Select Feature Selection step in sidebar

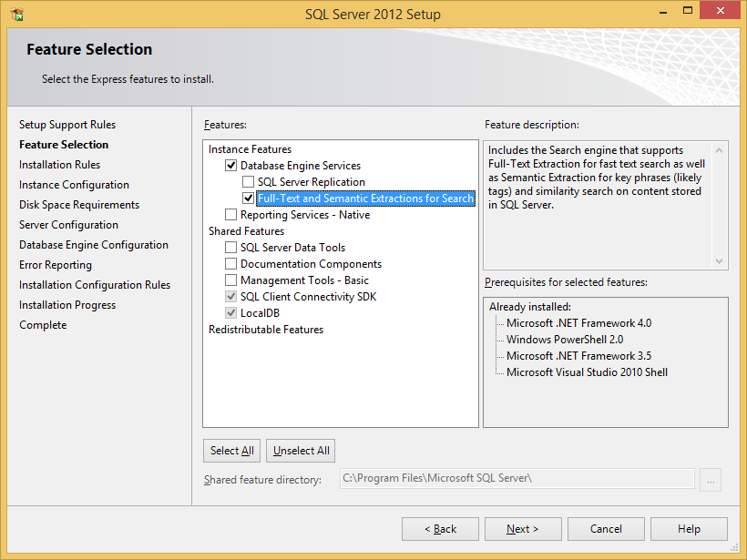64,145
